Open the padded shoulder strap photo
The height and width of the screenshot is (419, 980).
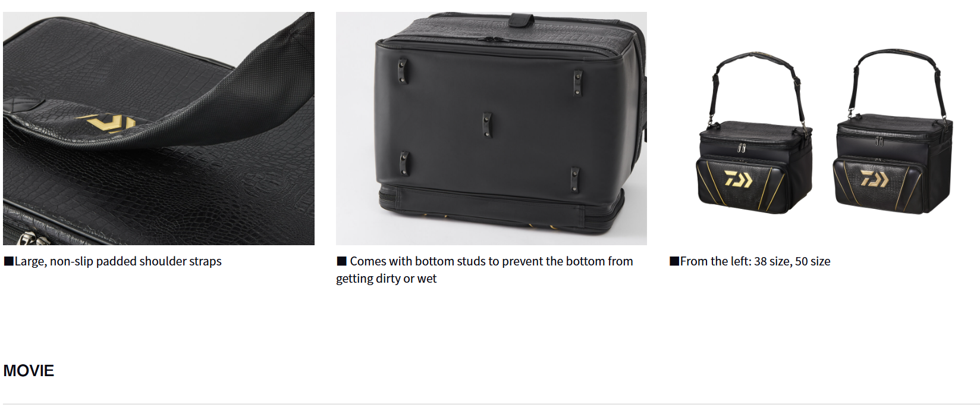pyautogui.click(x=159, y=129)
